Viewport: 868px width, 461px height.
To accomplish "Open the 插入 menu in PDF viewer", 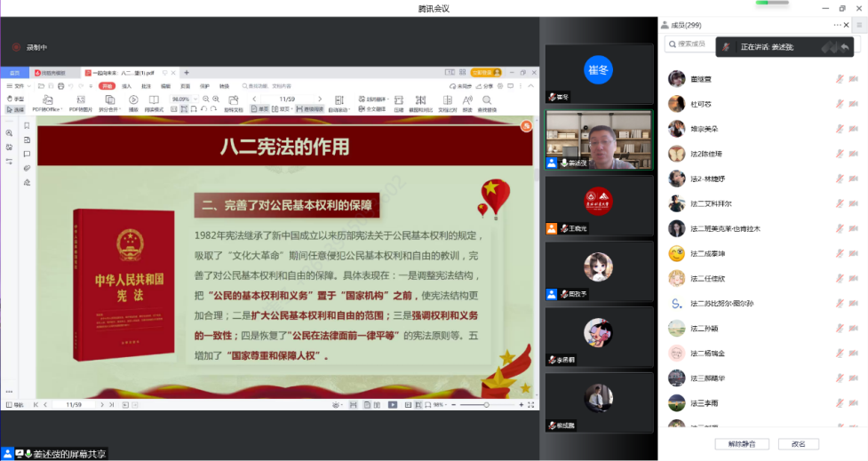I will point(127,86).
